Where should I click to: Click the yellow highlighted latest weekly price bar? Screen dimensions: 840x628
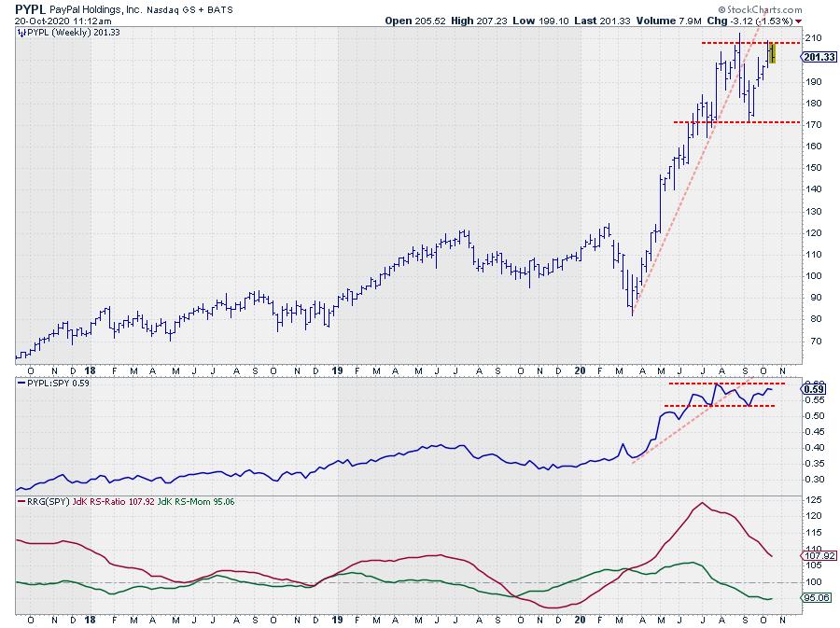(x=772, y=53)
